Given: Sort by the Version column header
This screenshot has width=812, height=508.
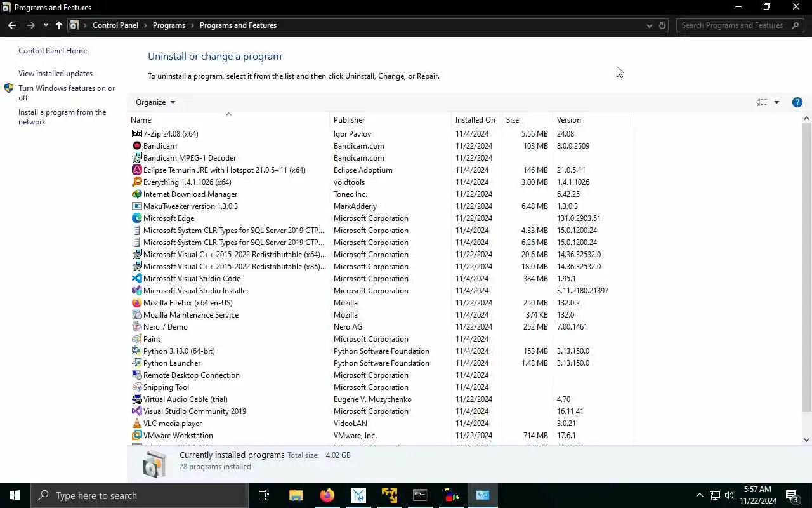Looking at the screenshot, I should tap(593, 120).
